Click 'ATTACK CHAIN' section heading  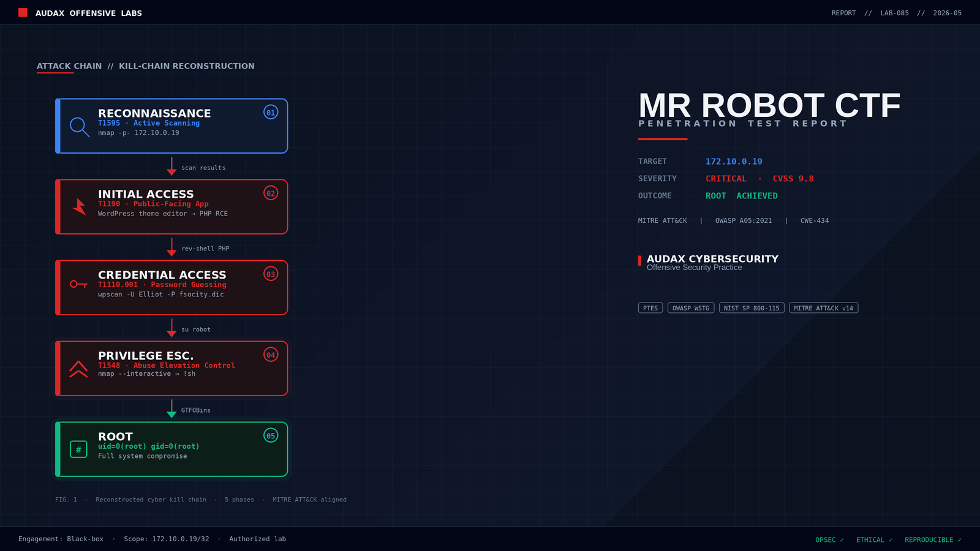click(69, 66)
